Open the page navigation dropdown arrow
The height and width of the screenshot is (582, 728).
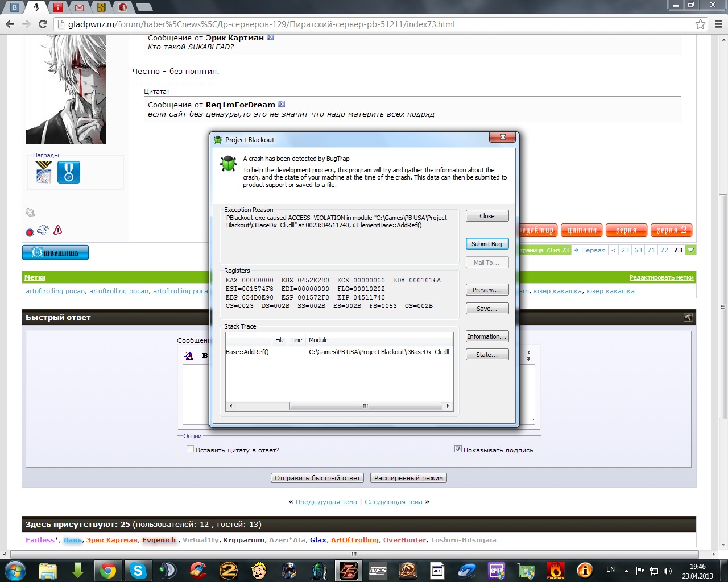pyautogui.click(x=690, y=250)
